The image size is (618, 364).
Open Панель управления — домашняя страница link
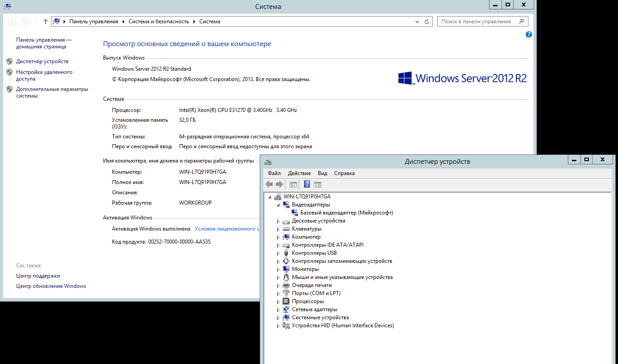[44, 43]
